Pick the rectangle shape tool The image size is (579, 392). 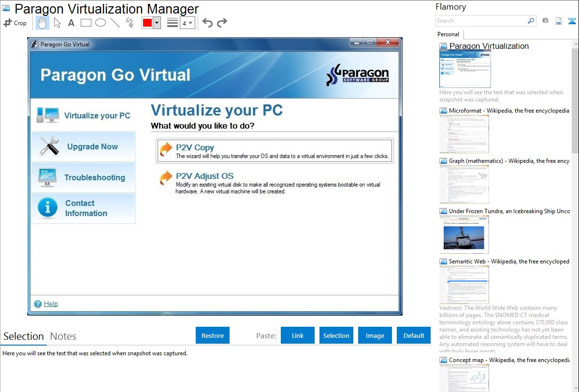(x=86, y=23)
